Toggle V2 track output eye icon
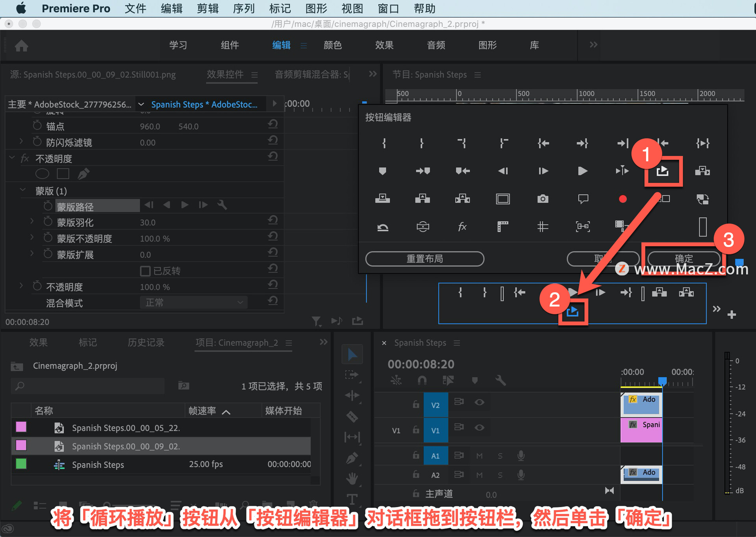This screenshot has height=537, width=756. [x=479, y=402]
